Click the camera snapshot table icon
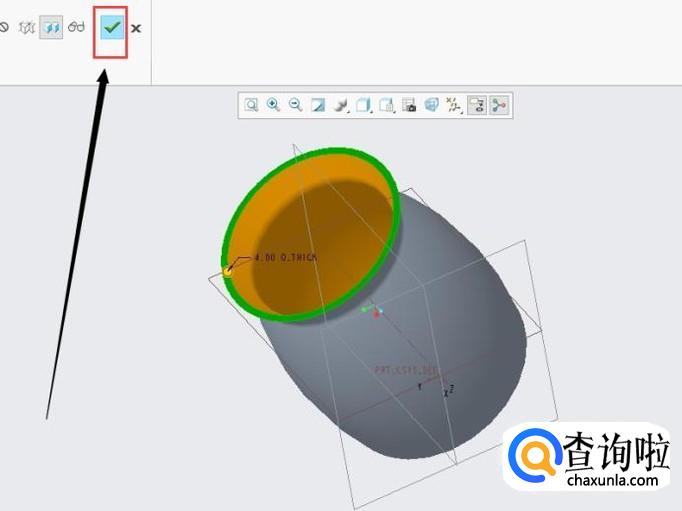This screenshot has width=682, height=511. coord(409,105)
